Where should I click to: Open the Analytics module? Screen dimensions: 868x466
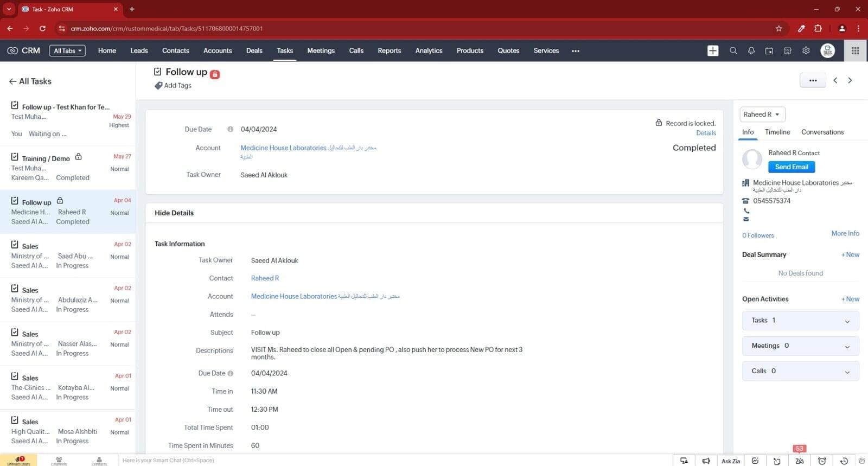(x=429, y=50)
